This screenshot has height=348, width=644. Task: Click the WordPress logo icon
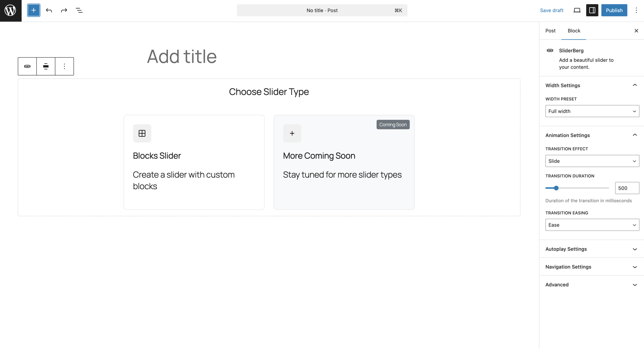coord(10,10)
